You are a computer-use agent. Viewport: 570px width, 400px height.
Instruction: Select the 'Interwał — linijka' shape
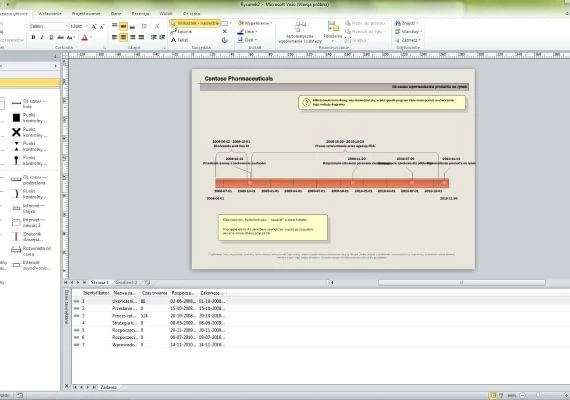pyautogui.click(x=30, y=208)
